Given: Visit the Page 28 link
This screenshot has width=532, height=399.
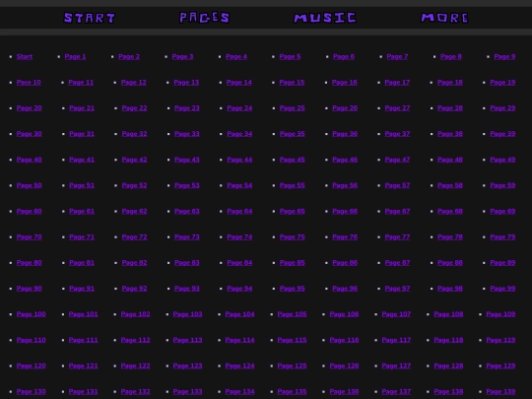Looking at the screenshot, I should (450, 108).
